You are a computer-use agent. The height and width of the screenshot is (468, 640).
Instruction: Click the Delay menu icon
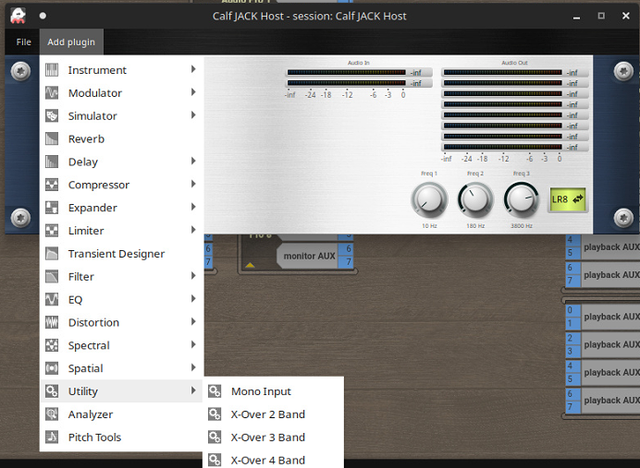[51, 162]
